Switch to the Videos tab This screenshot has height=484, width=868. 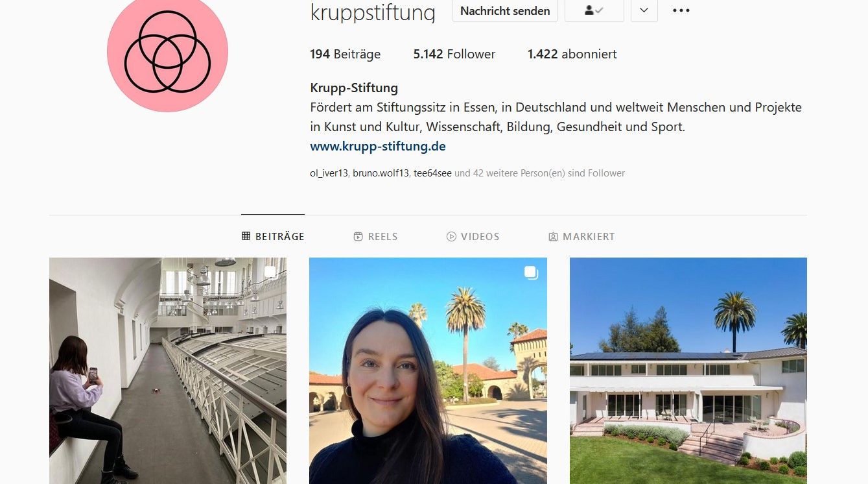pyautogui.click(x=473, y=237)
